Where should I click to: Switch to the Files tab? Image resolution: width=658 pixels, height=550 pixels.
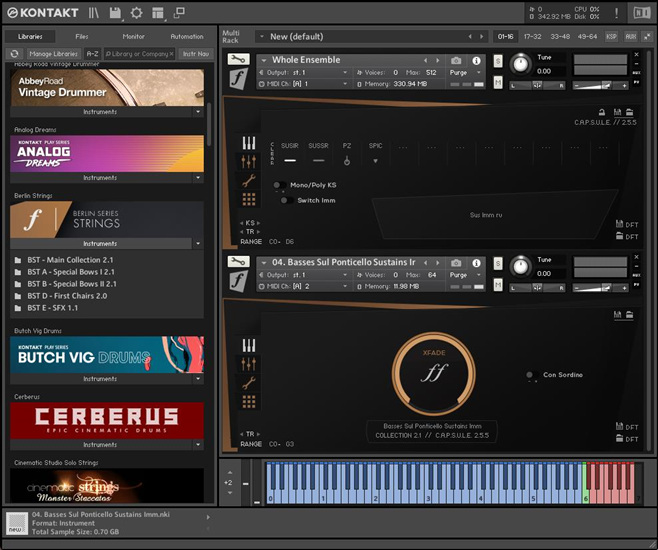pyautogui.click(x=82, y=36)
